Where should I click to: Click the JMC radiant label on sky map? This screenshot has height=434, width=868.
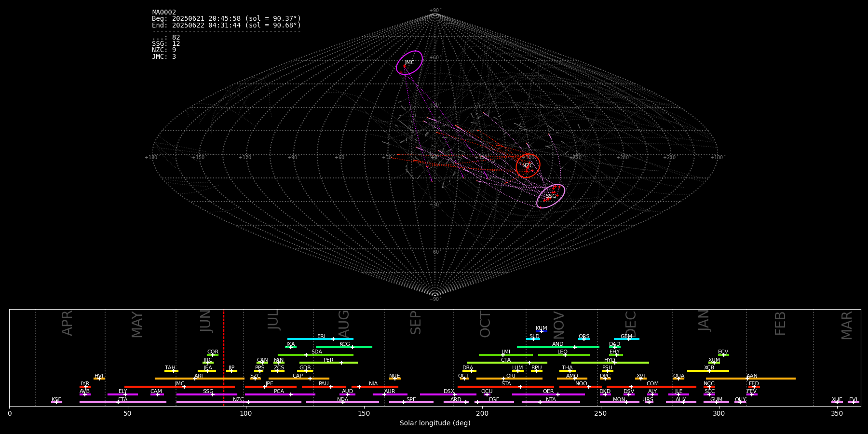tap(409, 63)
